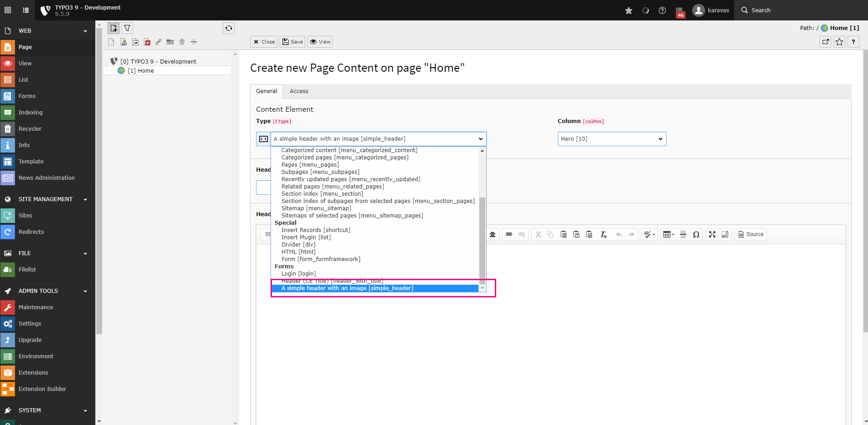Collapse the WEB module group

(85, 31)
